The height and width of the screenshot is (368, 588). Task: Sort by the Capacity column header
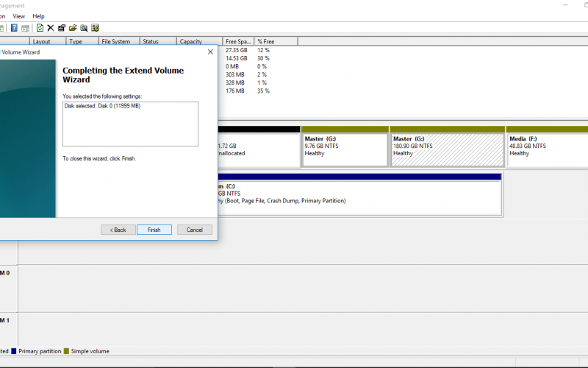[199, 41]
